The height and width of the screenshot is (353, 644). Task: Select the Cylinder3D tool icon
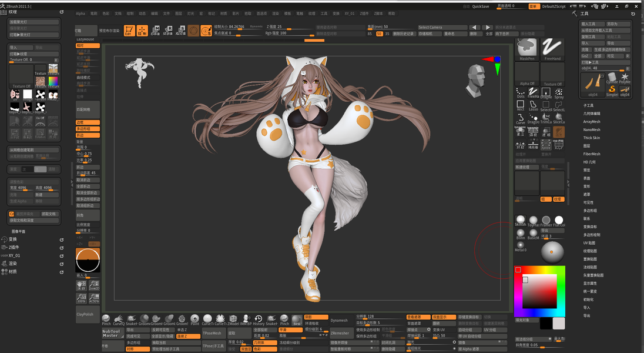pyautogui.click(x=612, y=78)
